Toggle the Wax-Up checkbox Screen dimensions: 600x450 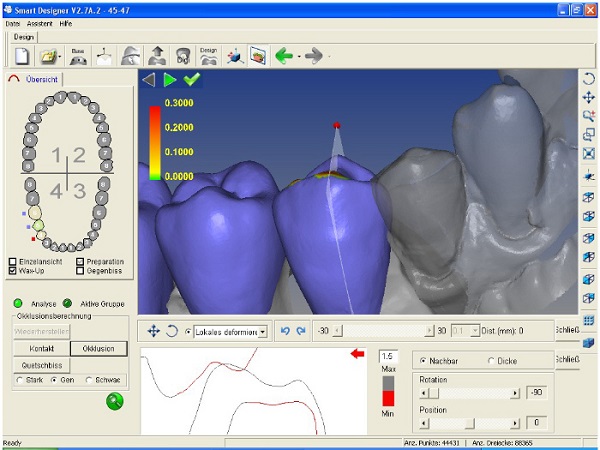12,270
